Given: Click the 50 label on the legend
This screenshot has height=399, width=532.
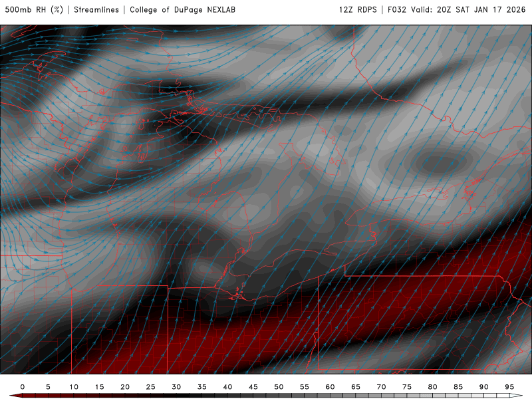Looking at the screenshot, I should coord(279,387).
